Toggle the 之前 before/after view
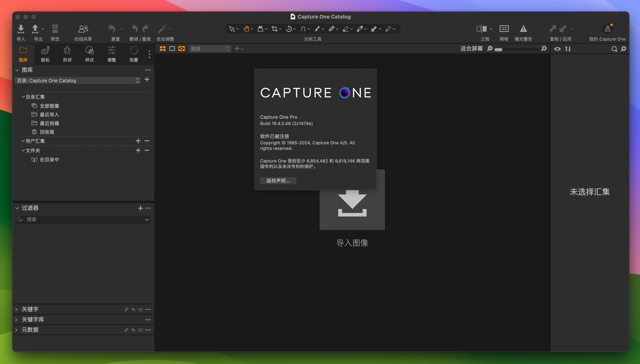The height and width of the screenshot is (364, 640). coord(481,29)
